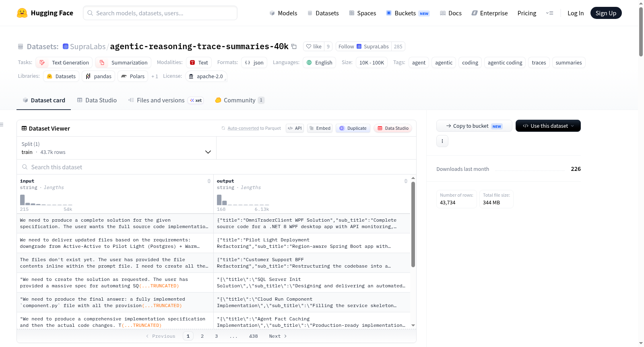This screenshot has width=644, height=347.
Task: Open Datasets in the top navigation
Action: (323, 13)
